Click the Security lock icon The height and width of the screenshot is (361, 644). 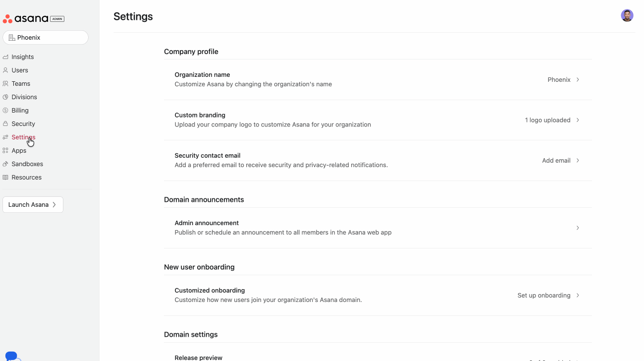(x=5, y=124)
